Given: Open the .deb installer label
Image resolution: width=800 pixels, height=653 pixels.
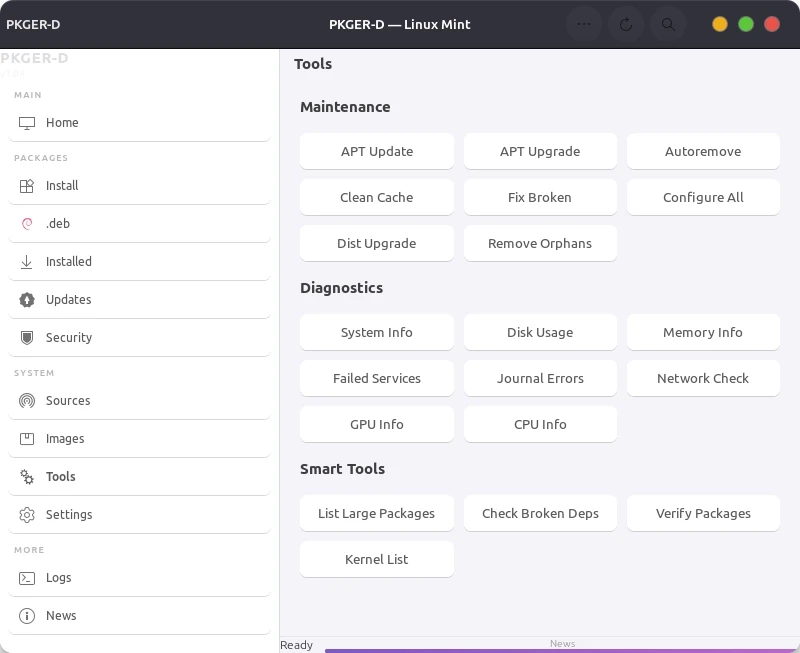Looking at the screenshot, I should coord(58,223).
